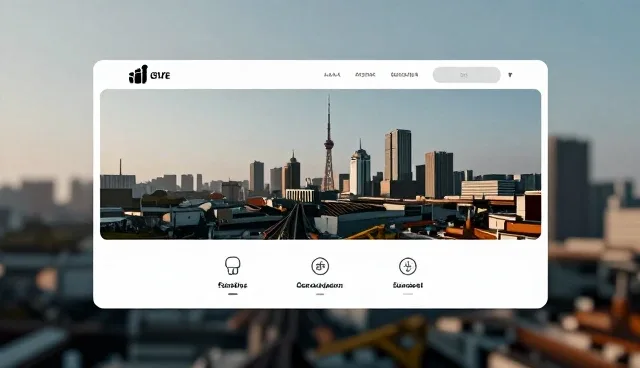Screen dimensions: 640x368
Task: Click the label under the tooth-shaped icon
Action: pos(233,285)
